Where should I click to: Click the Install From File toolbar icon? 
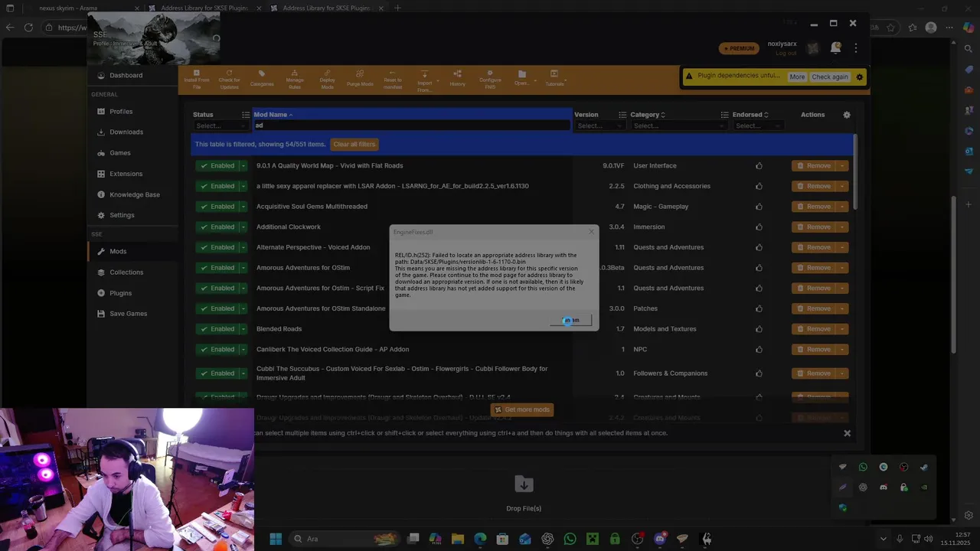click(x=196, y=79)
